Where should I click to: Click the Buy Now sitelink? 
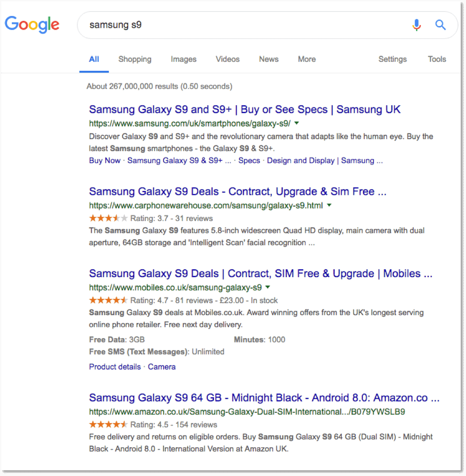pos(104,160)
